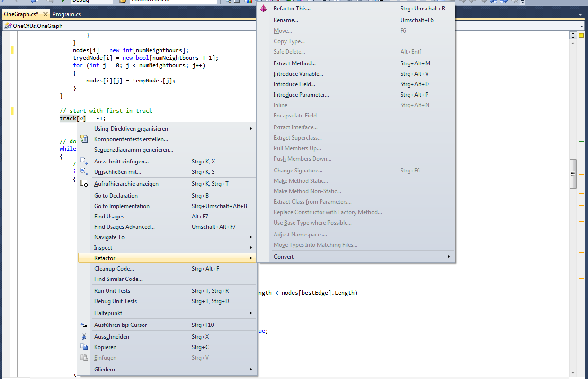Open the OneOfUs.OneGraph type dropdown
Screen dimensions: 588x379
tap(582, 26)
